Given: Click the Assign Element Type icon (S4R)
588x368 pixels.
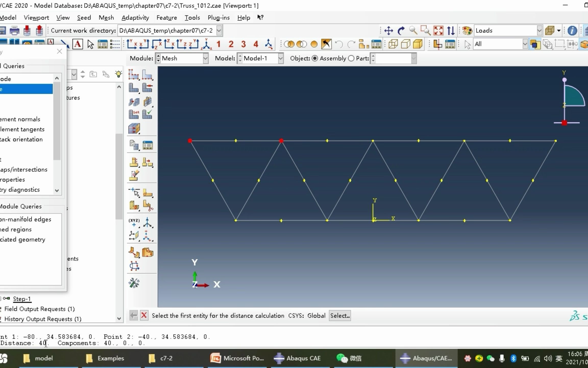Looking at the screenshot, I should pos(133,114).
